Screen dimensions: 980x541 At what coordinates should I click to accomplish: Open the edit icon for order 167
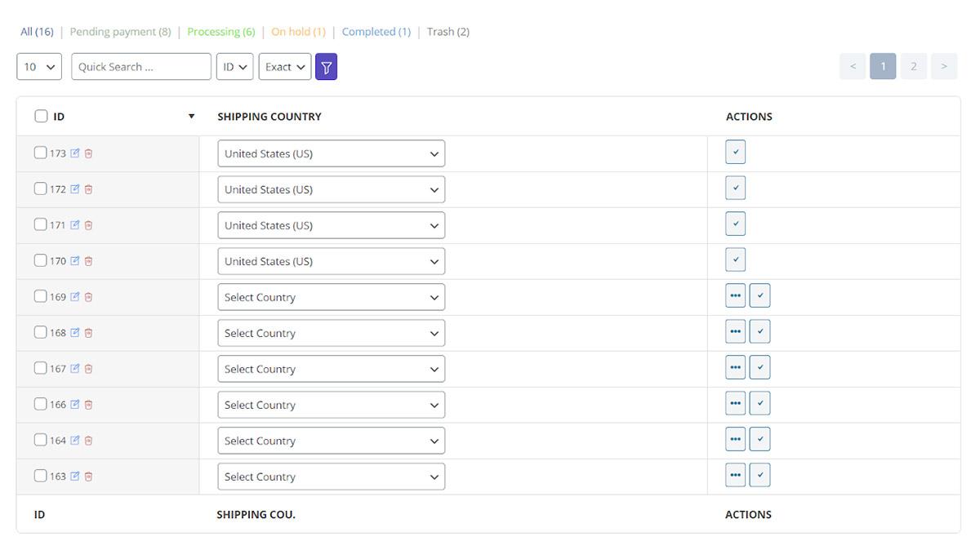[75, 369]
